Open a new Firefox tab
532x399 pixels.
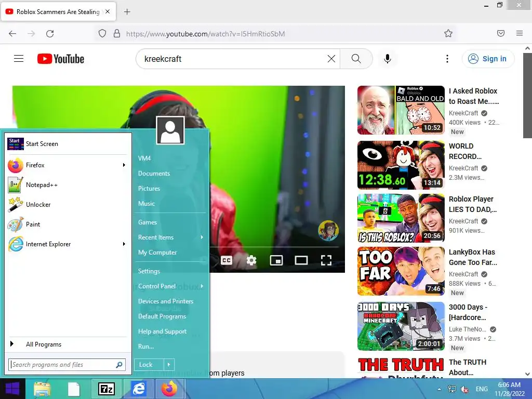click(x=127, y=12)
